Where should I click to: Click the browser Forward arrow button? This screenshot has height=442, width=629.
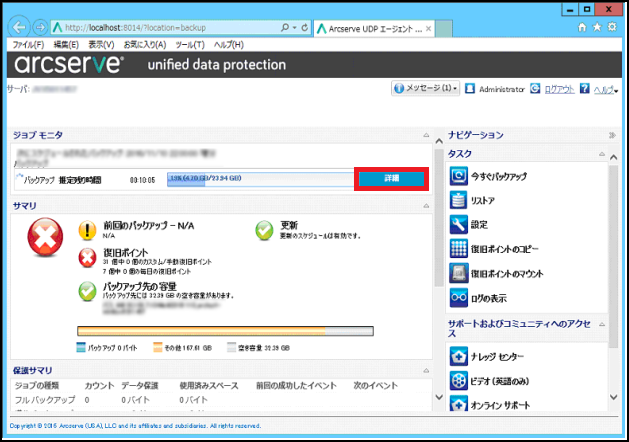point(40,27)
